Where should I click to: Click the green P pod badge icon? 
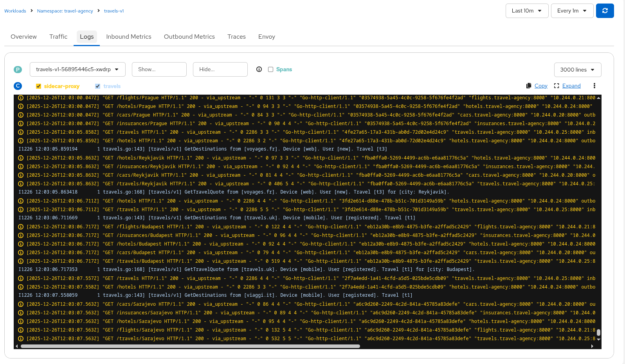click(18, 70)
